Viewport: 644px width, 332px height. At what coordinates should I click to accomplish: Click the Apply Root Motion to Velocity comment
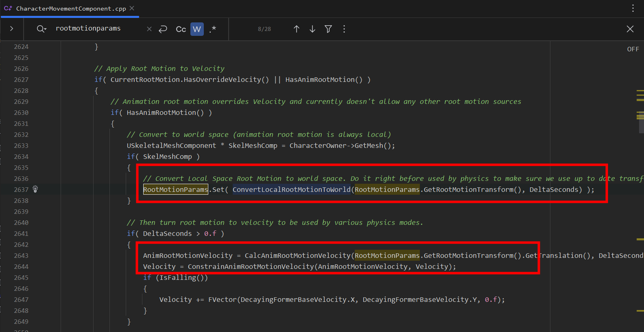point(159,68)
